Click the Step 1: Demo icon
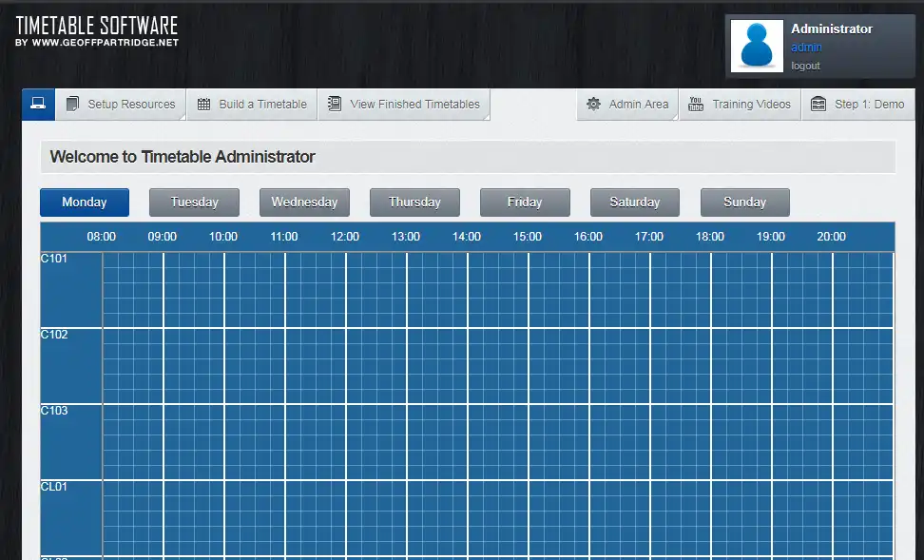The width and height of the screenshot is (924, 560). tap(818, 104)
